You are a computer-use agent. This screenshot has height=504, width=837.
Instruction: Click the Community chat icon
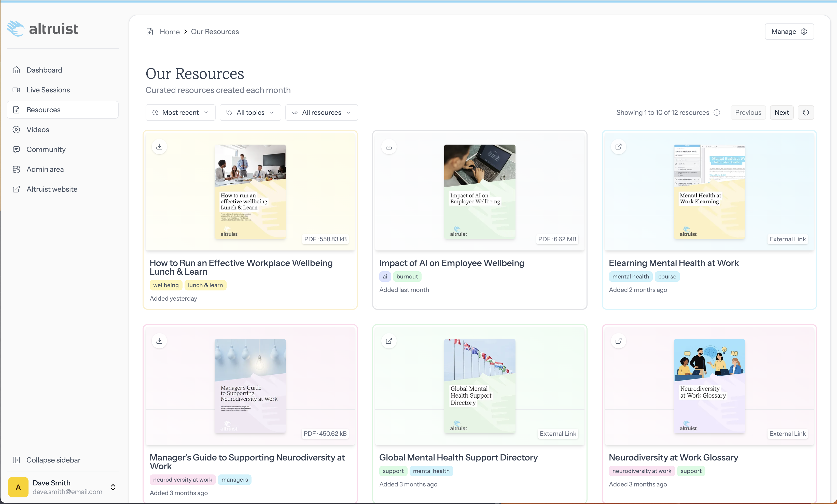tap(16, 149)
